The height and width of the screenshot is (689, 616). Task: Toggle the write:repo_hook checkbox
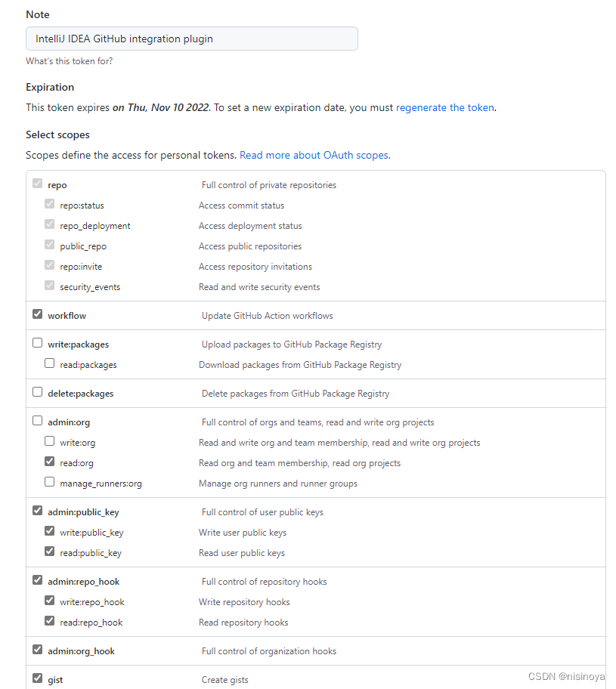pos(50,601)
